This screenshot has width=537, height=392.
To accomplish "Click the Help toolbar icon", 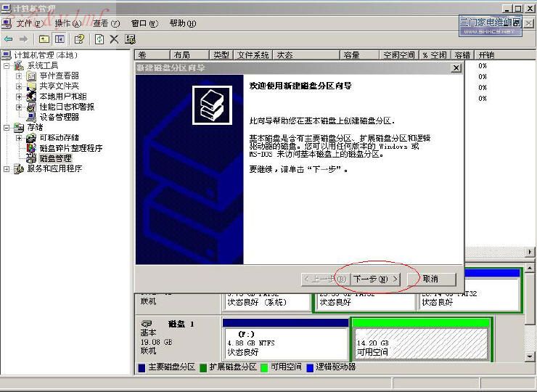I will (x=80, y=39).
